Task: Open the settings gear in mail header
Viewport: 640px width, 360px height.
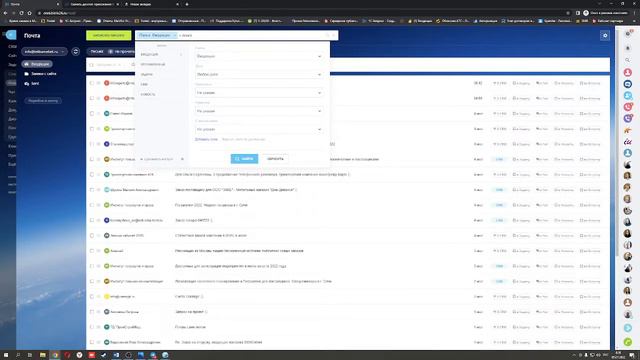Action: point(605,36)
